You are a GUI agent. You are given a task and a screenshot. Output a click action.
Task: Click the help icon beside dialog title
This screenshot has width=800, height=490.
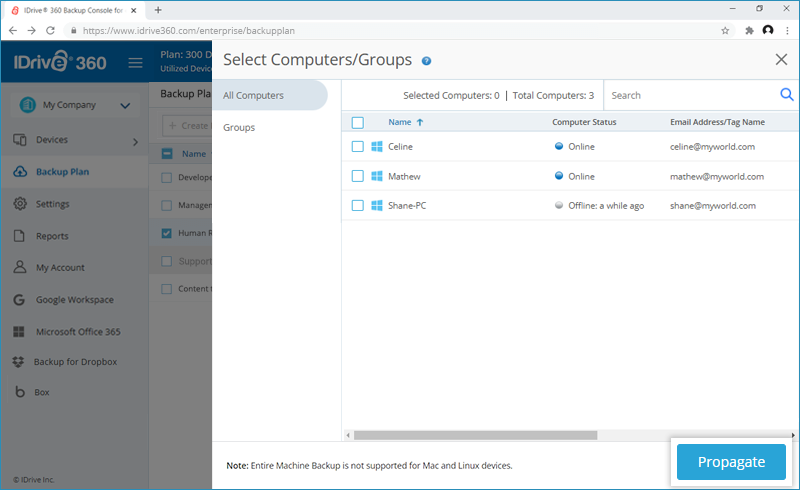pyautogui.click(x=427, y=61)
